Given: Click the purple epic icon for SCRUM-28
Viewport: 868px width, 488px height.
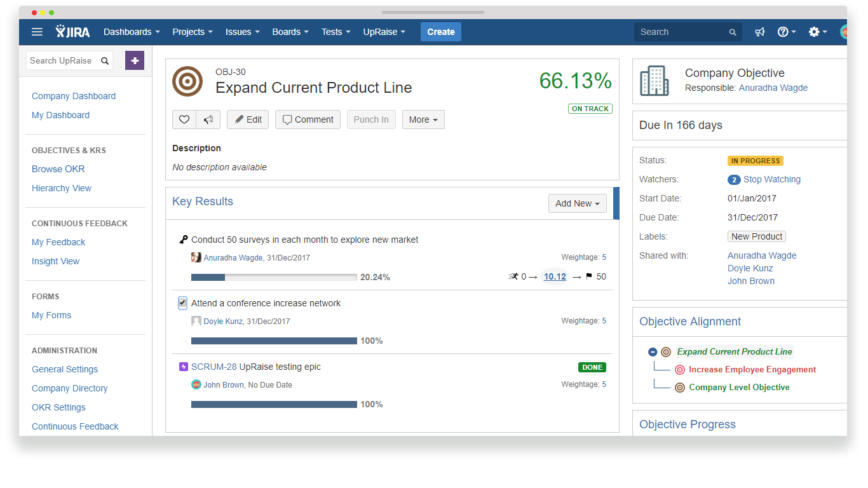Looking at the screenshot, I should pyautogui.click(x=183, y=367).
